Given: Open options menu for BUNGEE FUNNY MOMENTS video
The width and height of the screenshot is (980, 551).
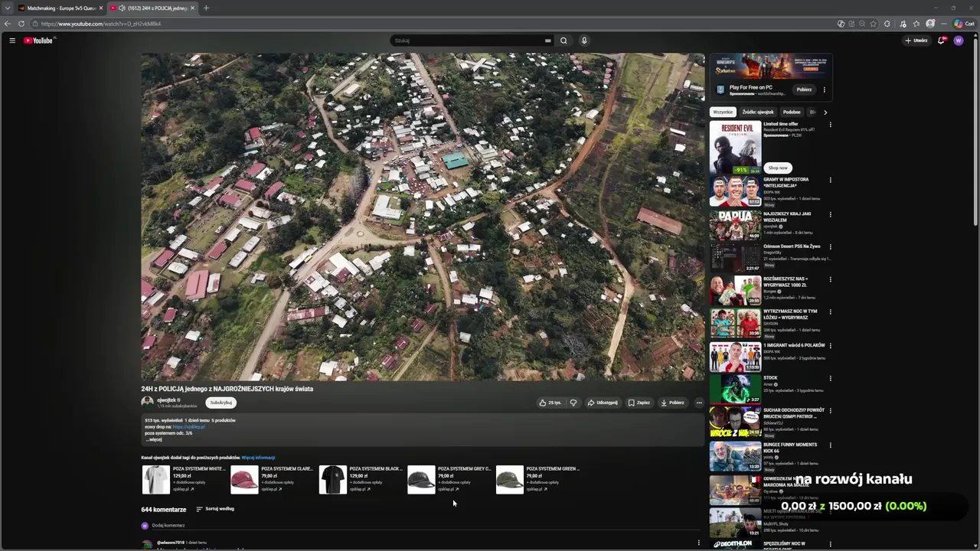Looking at the screenshot, I should [x=830, y=445].
